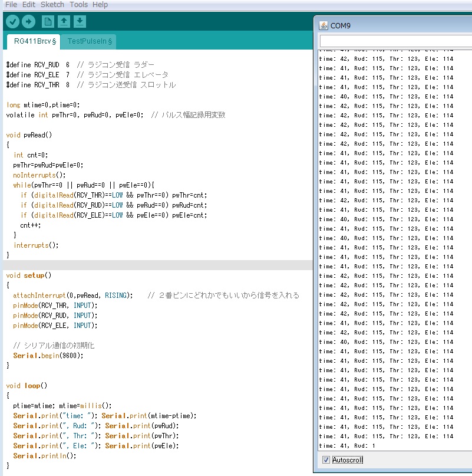Image resolution: width=472 pixels, height=476 pixels.
Task: Click the COM9 window title bar
Action: [401, 25]
